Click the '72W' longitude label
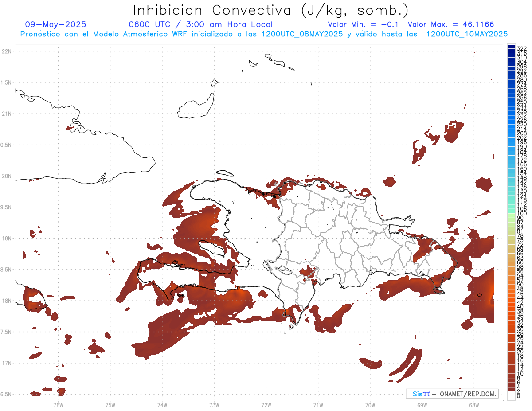The height and width of the screenshot is (411, 532). click(266, 405)
